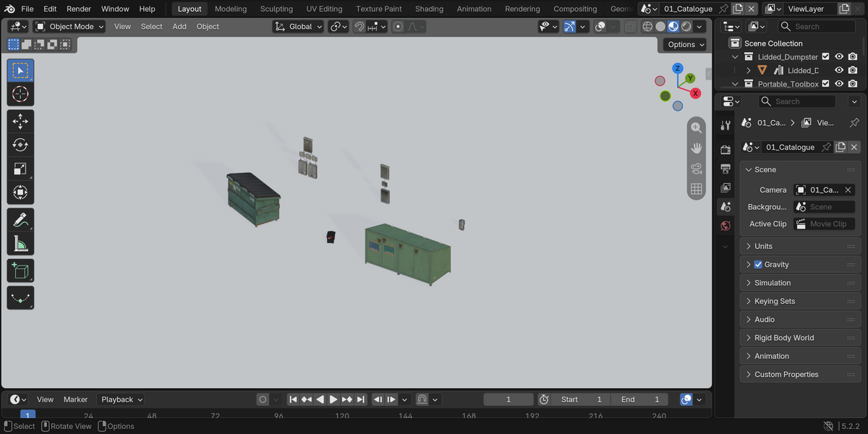Click the Blender logo icon
The height and width of the screenshot is (434, 868).
[8, 9]
